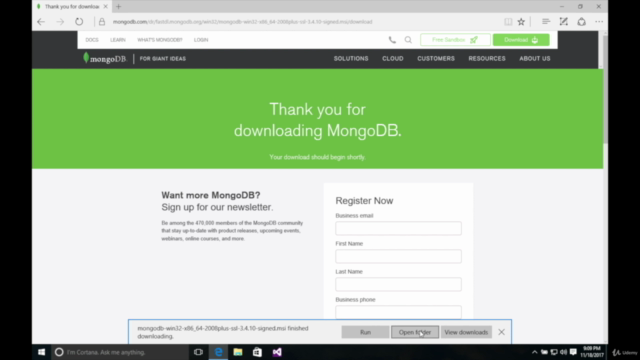Open WHAT'S MONGODB? link

[160, 40]
